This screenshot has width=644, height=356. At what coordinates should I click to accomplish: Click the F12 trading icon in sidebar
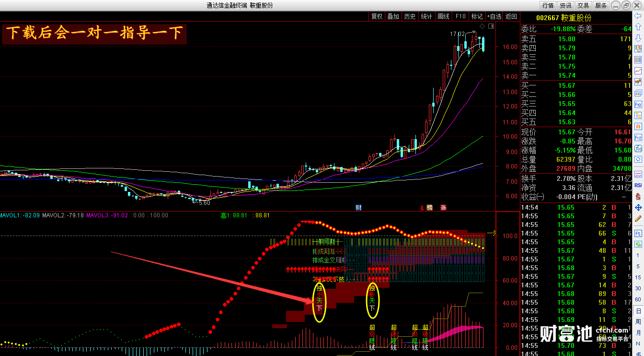point(638,137)
